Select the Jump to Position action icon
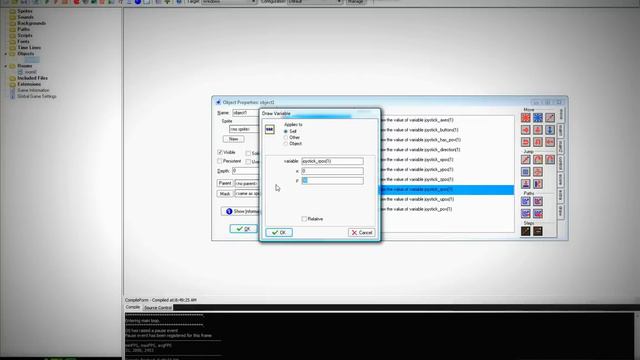 click(526, 160)
